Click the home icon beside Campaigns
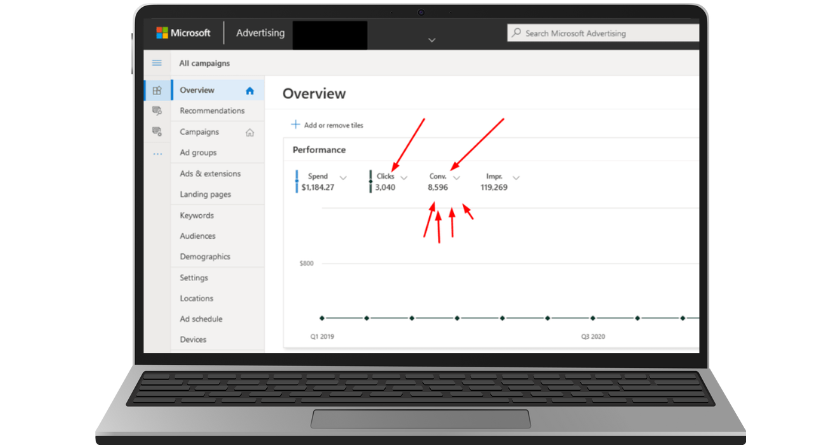This screenshot has width=837, height=445. (250, 132)
